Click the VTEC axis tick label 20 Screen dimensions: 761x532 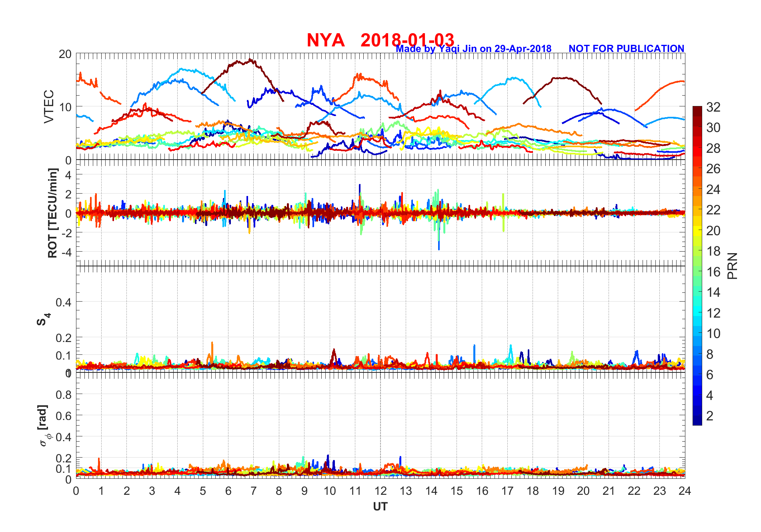click(65, 54)
